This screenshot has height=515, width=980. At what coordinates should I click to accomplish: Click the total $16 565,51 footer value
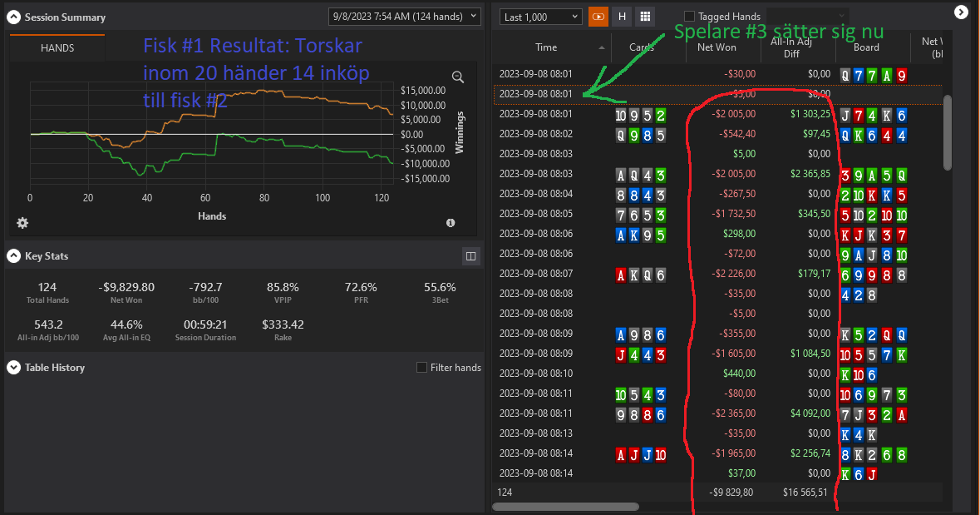pyautogui.click(x=805, y=493)
